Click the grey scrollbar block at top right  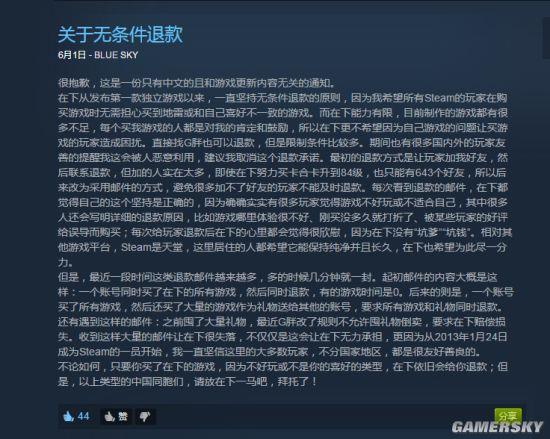tap(546, 39)
